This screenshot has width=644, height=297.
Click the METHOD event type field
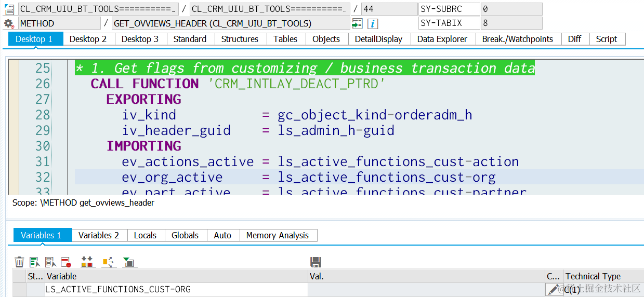point(59,23)
